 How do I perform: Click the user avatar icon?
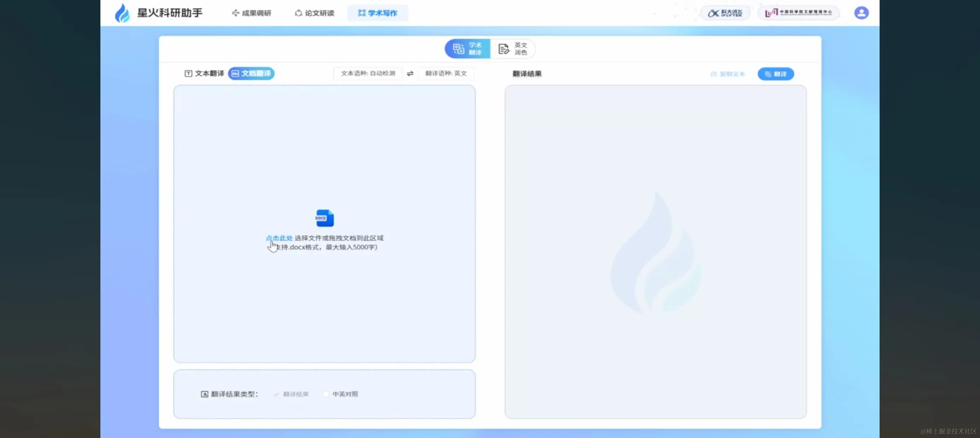(x=861, y=13)
